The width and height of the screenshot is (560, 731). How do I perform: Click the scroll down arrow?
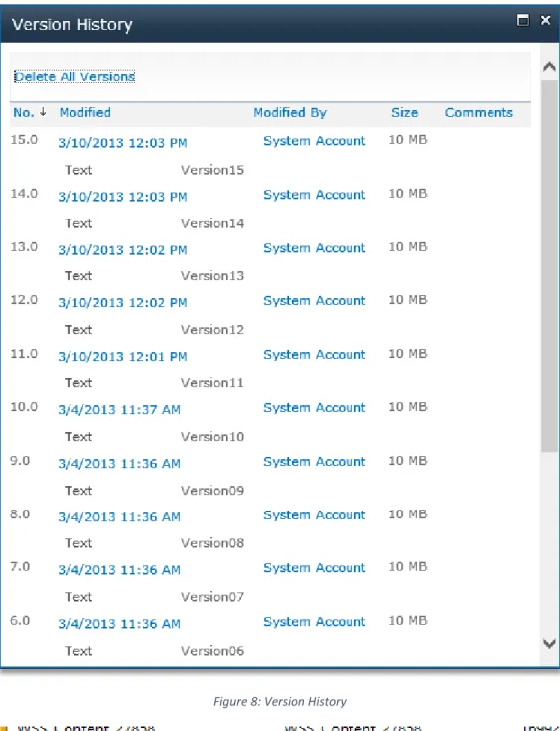pos(549,644)
